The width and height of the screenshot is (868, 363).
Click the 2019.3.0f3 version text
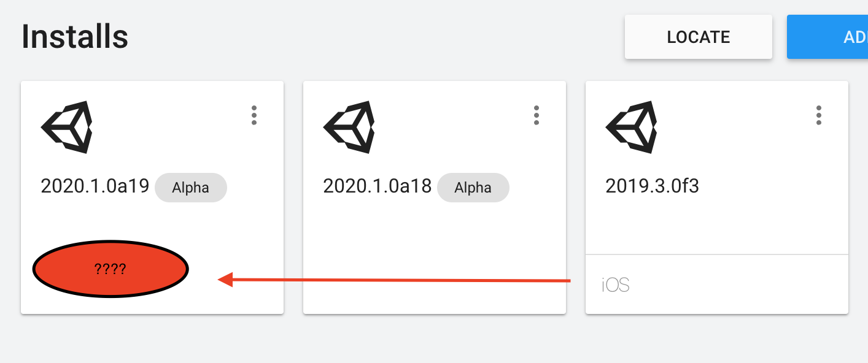[x=652, y=186]
